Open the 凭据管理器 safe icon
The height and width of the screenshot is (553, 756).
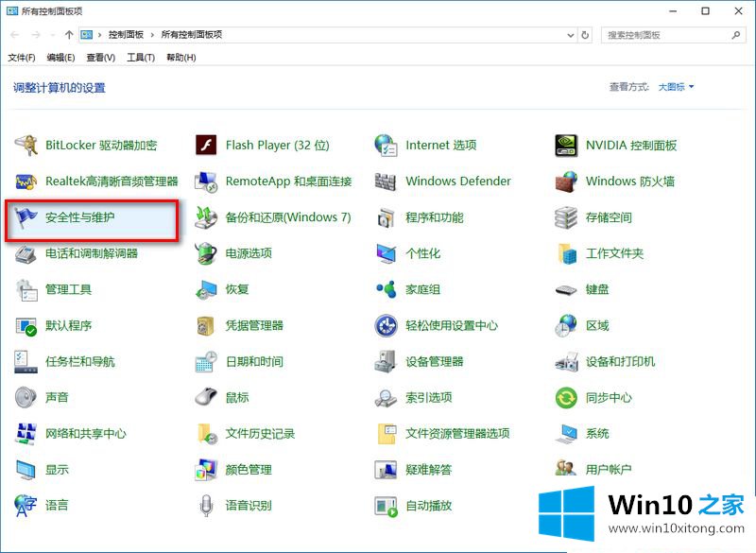point(205,326)
